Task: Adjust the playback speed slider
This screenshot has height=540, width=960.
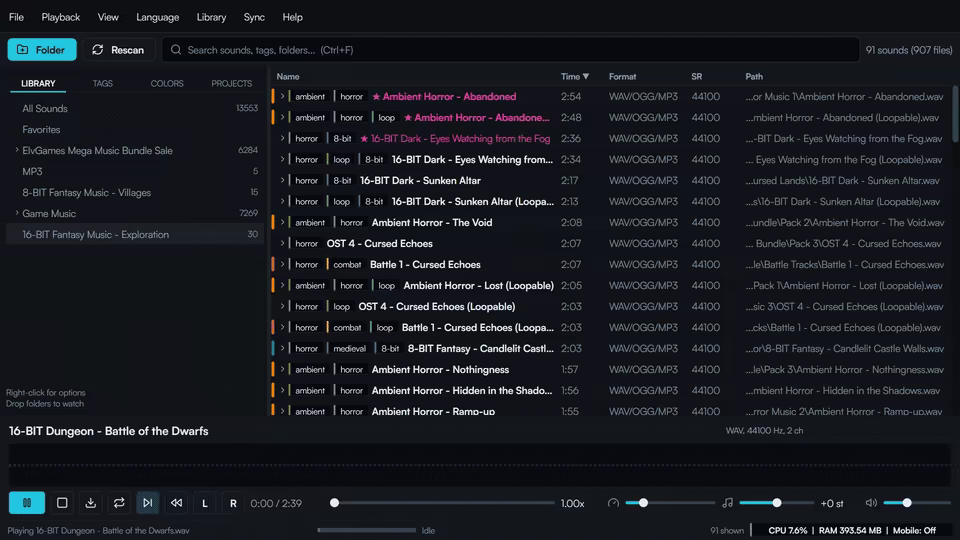Action: [x=670, y=503]
